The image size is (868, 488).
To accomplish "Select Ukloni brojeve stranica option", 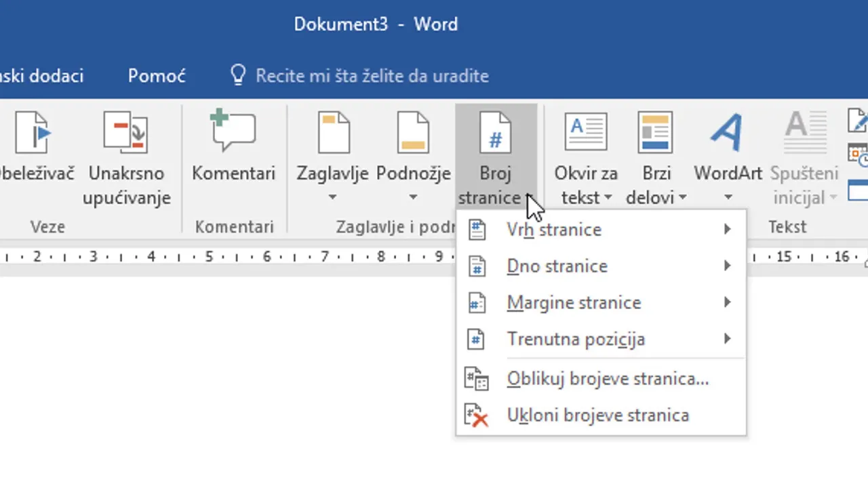I will pyautogui.click(x=601, y=415).
